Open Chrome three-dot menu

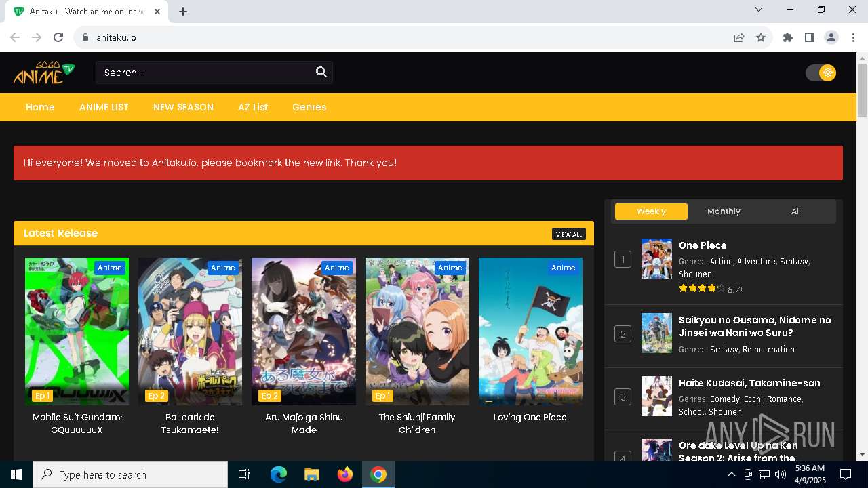[x=853, y=37]
